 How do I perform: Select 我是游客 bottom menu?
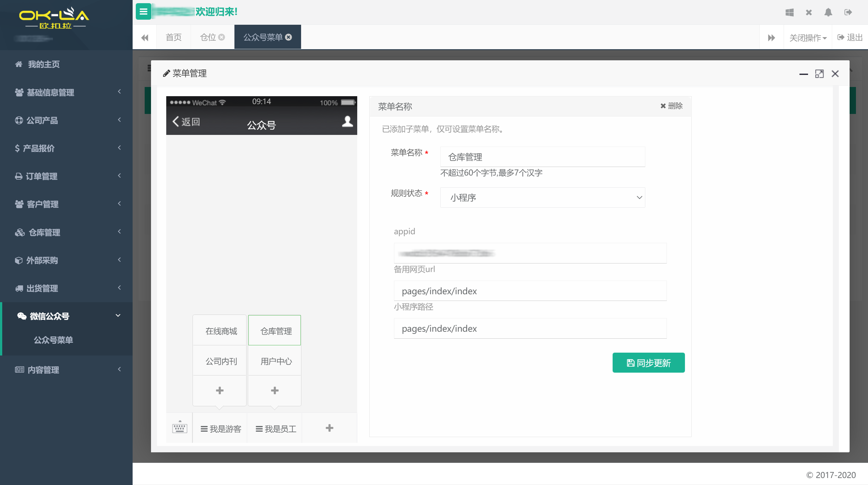click(221, 429)
